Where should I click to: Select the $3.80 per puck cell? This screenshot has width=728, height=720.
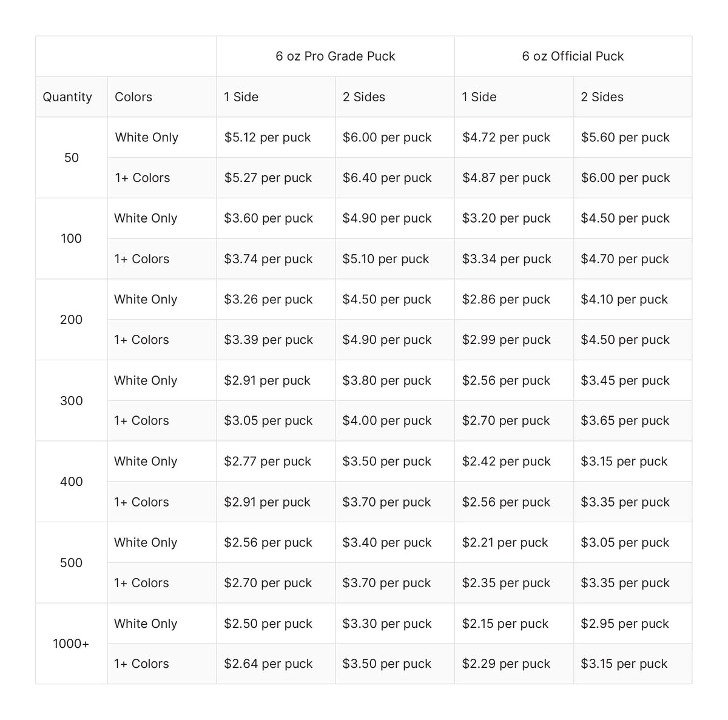pos(387,381)
